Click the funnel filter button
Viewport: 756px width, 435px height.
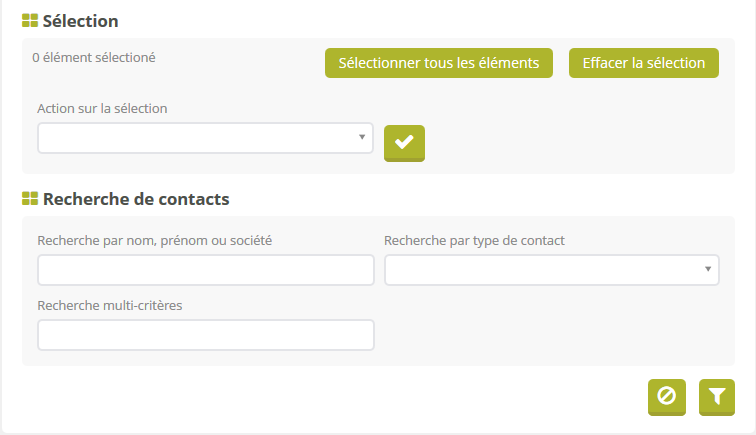716,396
